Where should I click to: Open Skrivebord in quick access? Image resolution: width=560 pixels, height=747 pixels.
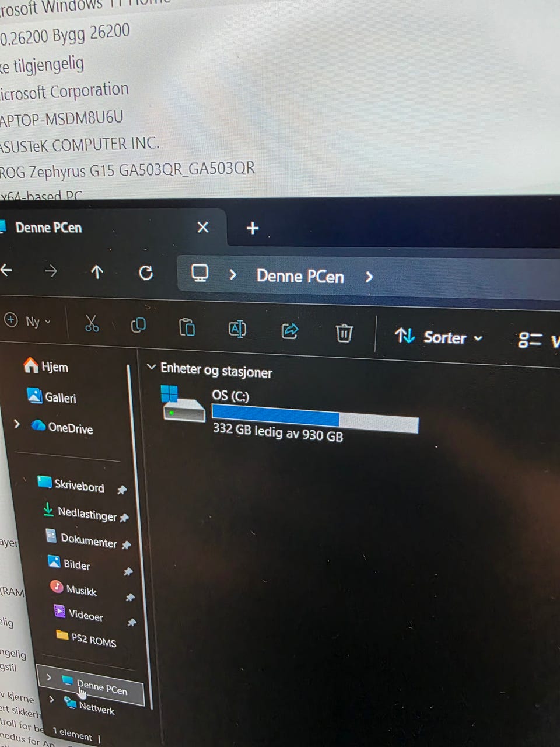coord(71,485)
